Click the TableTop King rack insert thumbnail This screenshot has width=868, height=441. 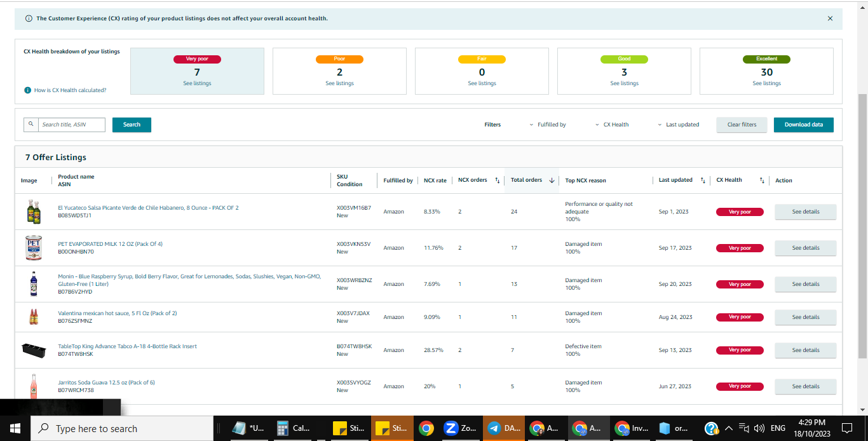point(34,350)
